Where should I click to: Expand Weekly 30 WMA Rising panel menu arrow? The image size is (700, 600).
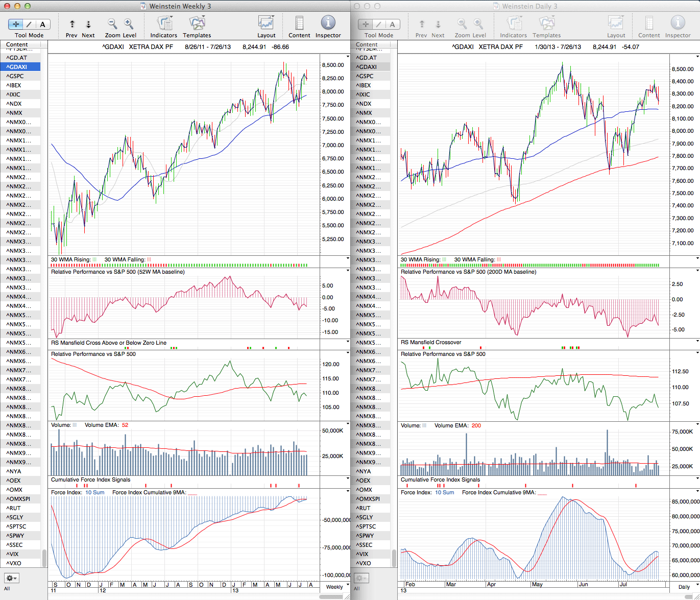click(x=348, y=259)
